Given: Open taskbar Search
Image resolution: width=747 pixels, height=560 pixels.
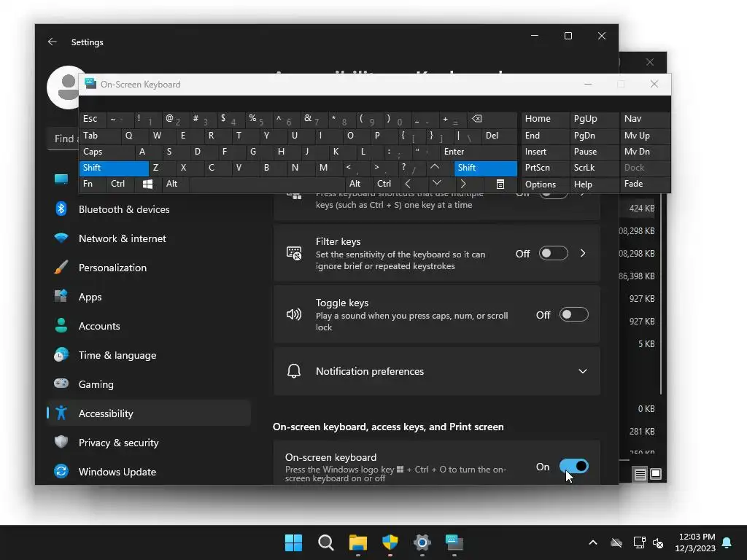Looking at the screenshot, I should pos(326,542).
